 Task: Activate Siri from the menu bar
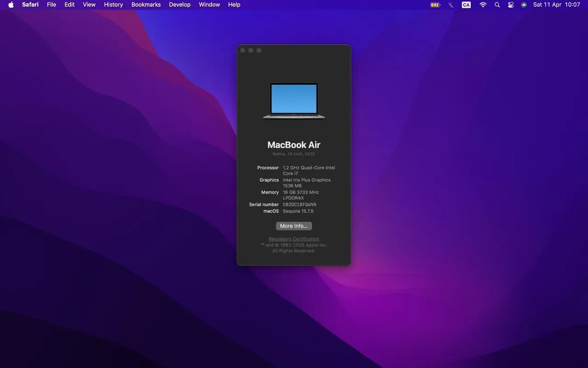(x=524, y=5)
